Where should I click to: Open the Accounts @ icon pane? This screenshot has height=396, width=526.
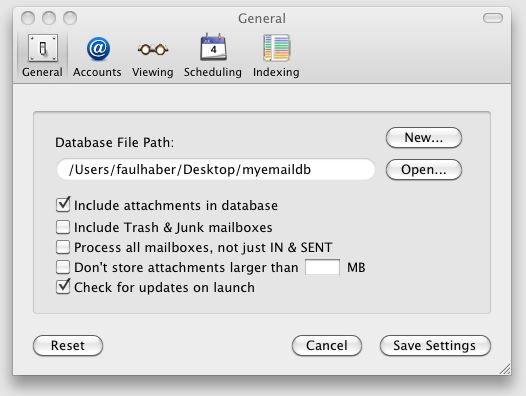(98, 49)
